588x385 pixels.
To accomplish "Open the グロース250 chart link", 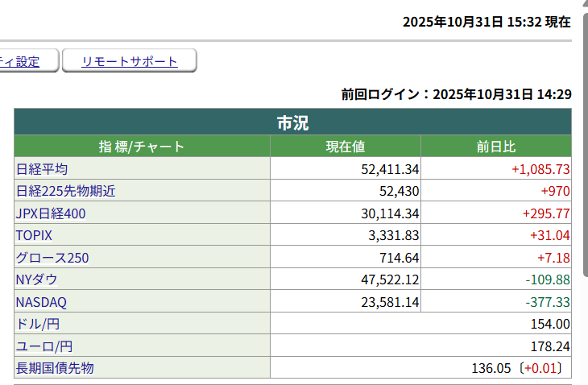I will [52, 258].
